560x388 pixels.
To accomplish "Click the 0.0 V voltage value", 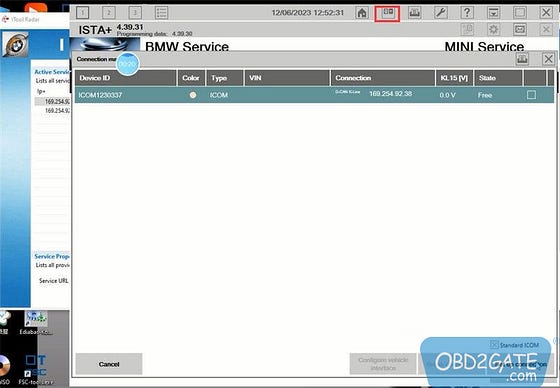I will coord(448,95).
